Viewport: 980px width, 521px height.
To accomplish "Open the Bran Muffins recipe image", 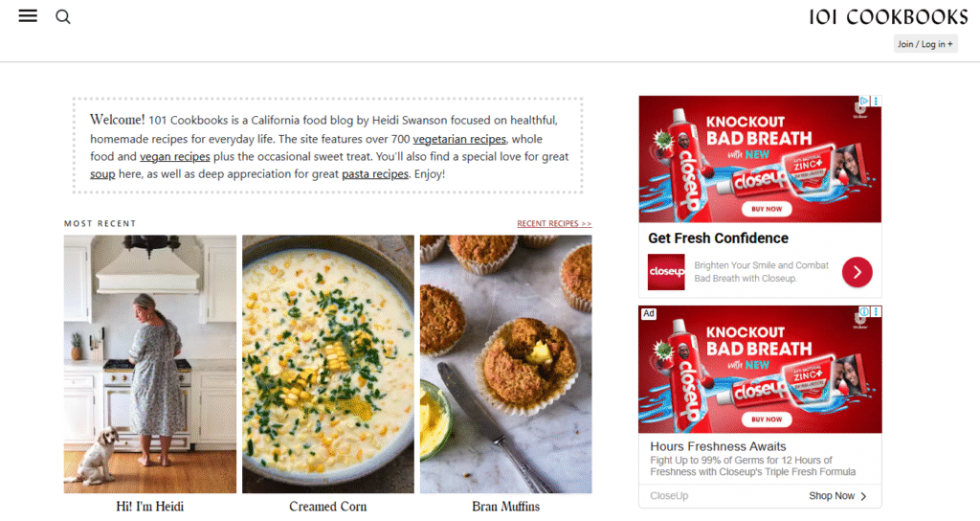I will (505, 364).
